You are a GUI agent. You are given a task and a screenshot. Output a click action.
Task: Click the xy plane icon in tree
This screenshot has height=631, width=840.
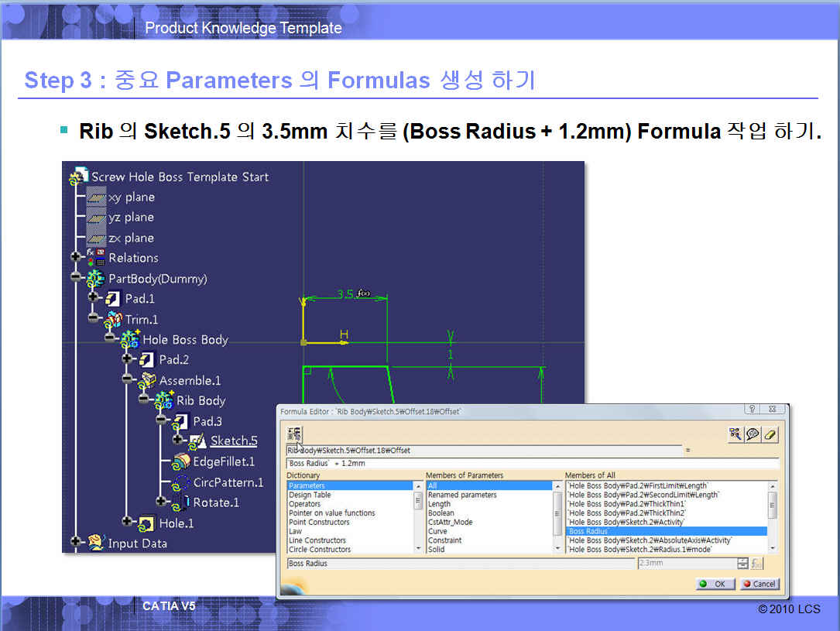(96, 197)
